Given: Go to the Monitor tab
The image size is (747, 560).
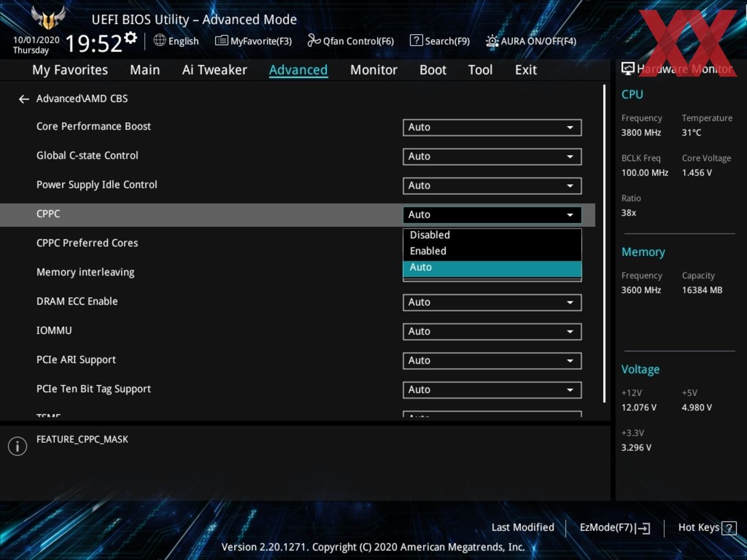Looking at the screenshot, I should pyautogui.click(x=374, y=70).
